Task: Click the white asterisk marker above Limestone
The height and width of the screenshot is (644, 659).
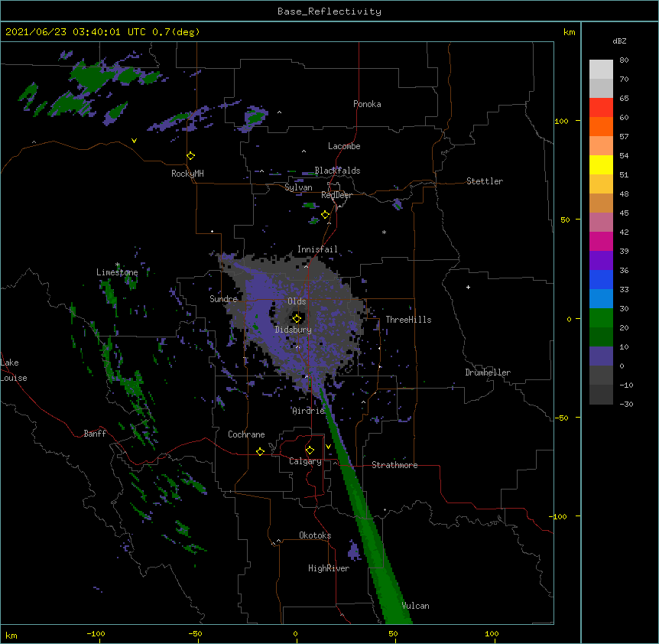Action: coord(117,265)
